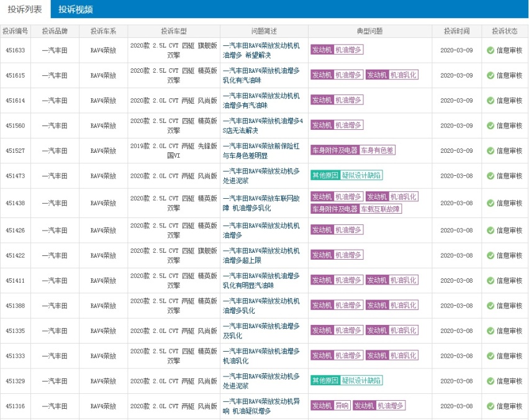Click 机油增多 tag in row 451633
The height and width of the screenshot is (420, 529).
click(348, 50)
